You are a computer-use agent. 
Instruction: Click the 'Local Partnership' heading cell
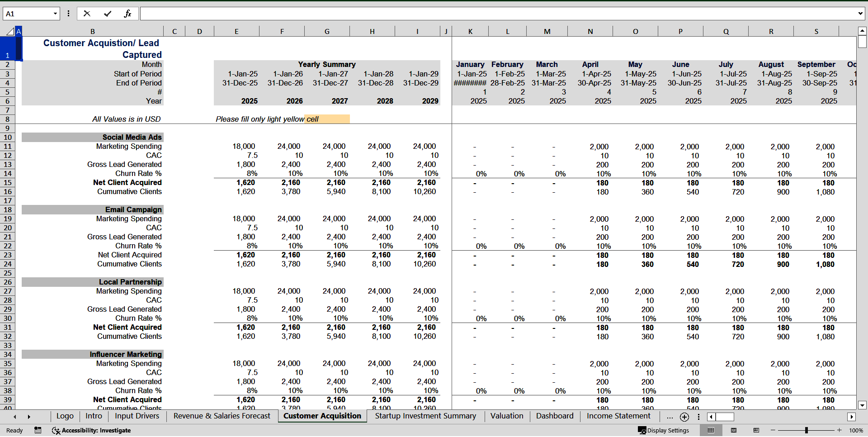93,282
